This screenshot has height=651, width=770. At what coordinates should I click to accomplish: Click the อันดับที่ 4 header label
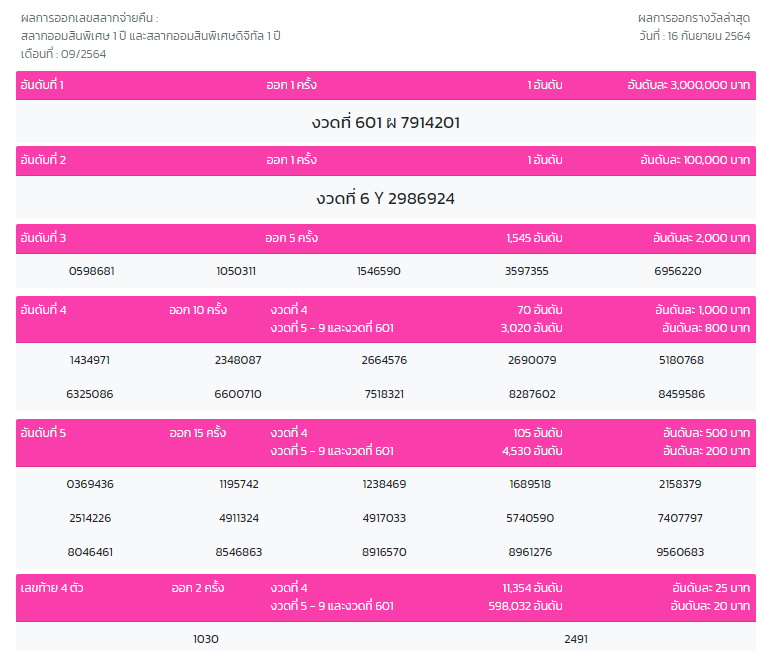point(43,310)
